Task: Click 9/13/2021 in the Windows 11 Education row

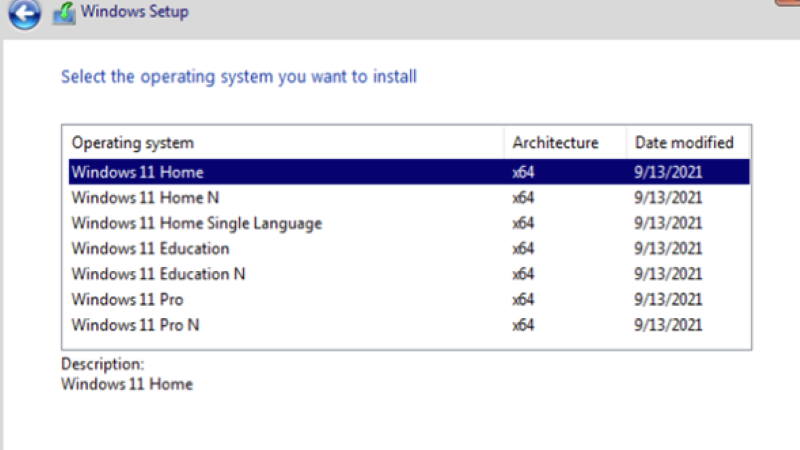Action: (x=668, y=248)
